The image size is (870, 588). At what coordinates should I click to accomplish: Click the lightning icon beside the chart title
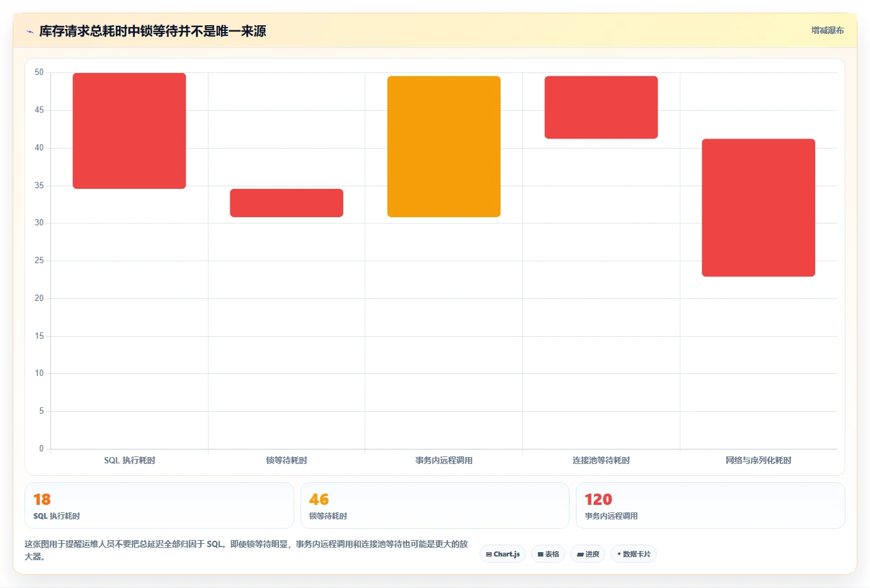(x=30, y=31)
